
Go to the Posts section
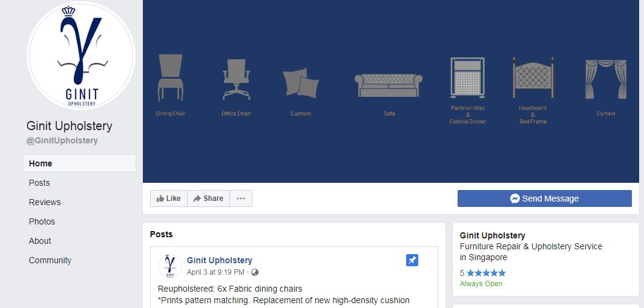[39, 183]
